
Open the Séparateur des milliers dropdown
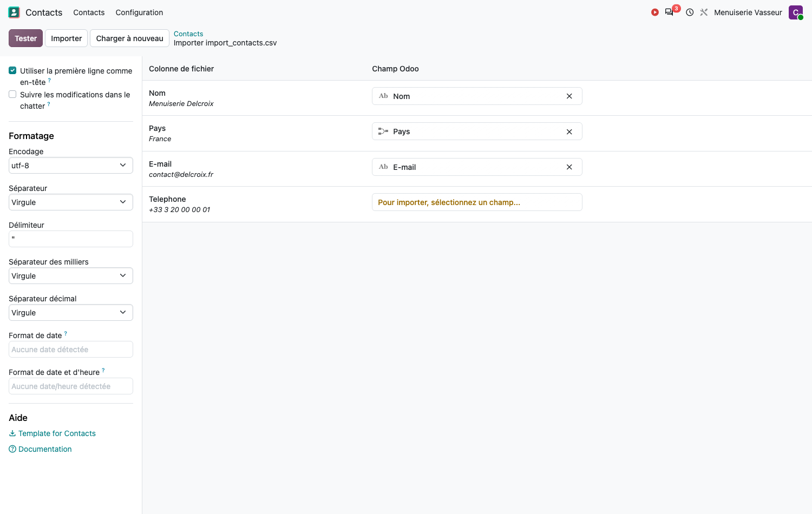(x=71, y=276)
